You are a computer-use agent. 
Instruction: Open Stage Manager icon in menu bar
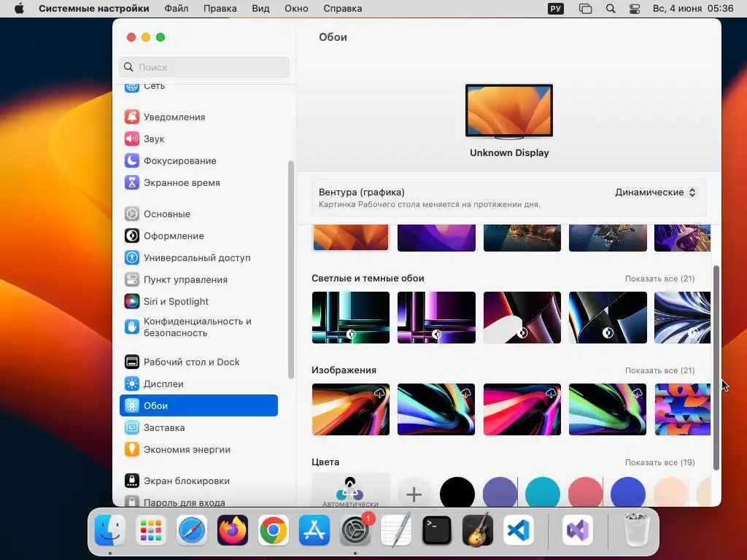coord(585,9)
